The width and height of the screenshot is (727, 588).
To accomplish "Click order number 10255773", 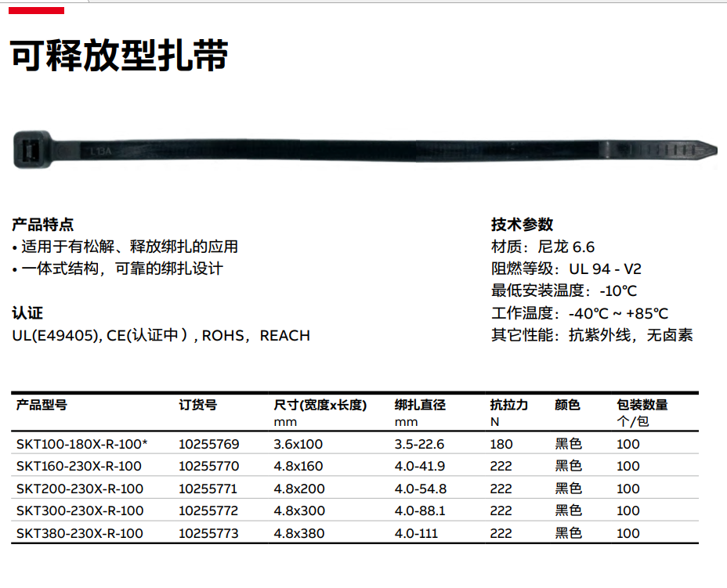I will click(209, 533).
